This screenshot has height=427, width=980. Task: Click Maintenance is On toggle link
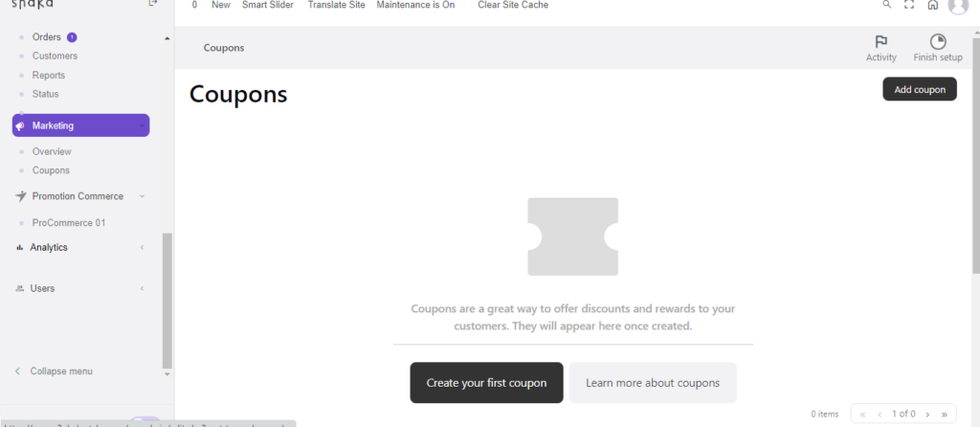(415, 5)
